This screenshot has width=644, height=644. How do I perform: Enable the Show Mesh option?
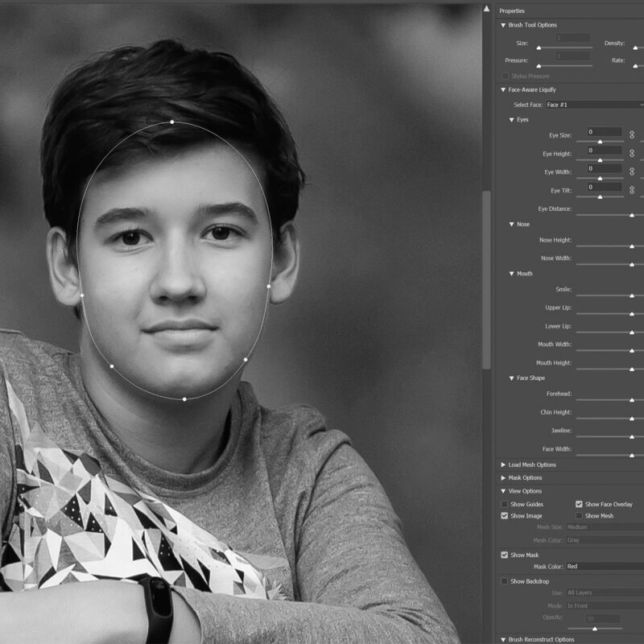[579, 514]
